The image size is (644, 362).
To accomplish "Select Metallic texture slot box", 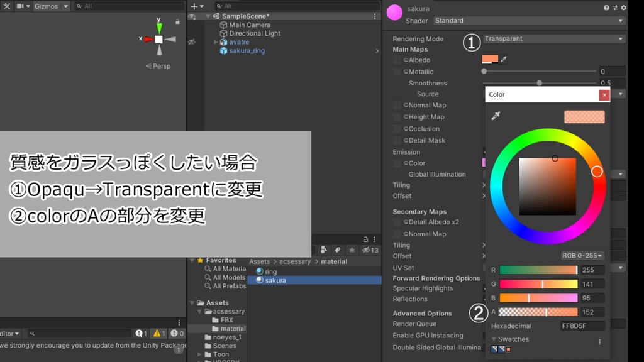I will click(x=397, y=72).
